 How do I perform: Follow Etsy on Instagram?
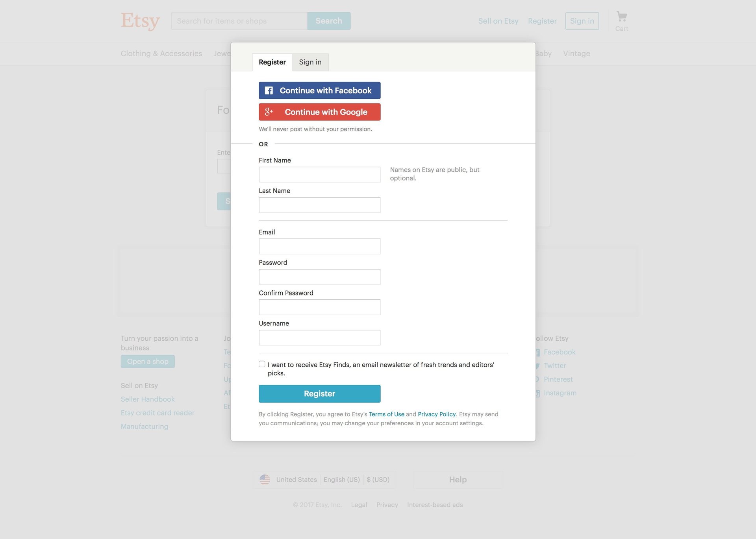tap(560, 393)
